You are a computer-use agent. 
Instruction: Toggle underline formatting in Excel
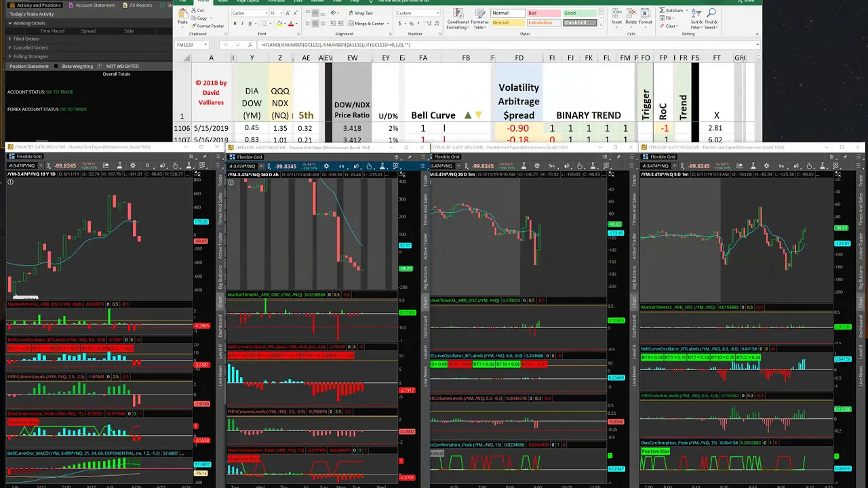[250, 24]
